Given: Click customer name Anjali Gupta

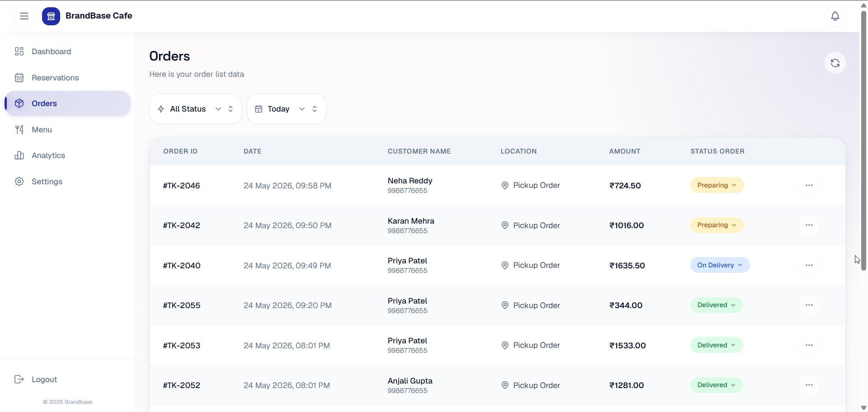Looking at the screenshot, I should 410,381.
